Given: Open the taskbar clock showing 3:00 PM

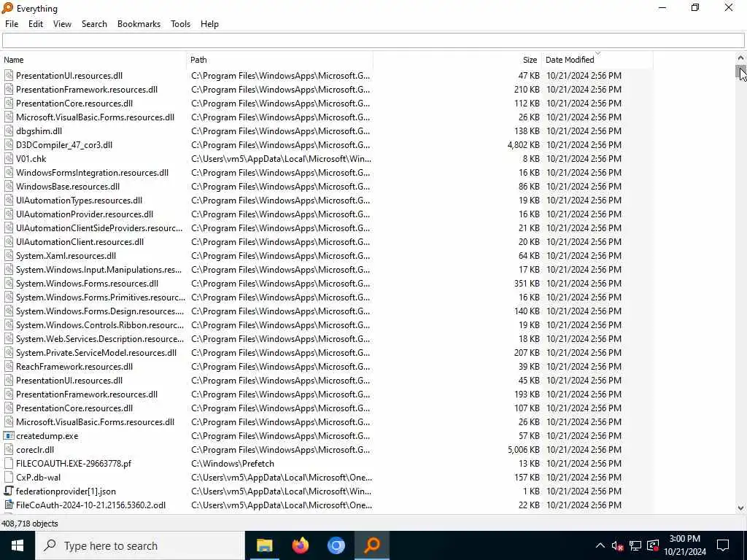Looking at the screenshot, I should [684, 545].
